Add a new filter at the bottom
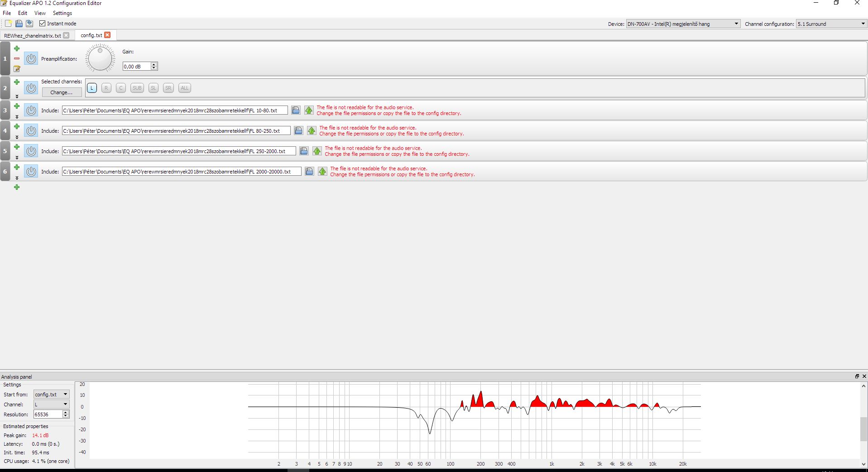The width and height of the screenshot is (868, 472). click(17, 187)
